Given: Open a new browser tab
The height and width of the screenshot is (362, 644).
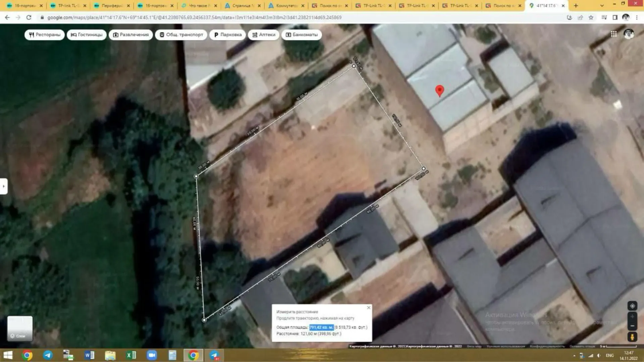Looking at the screenshot, I should click(576, 6).
